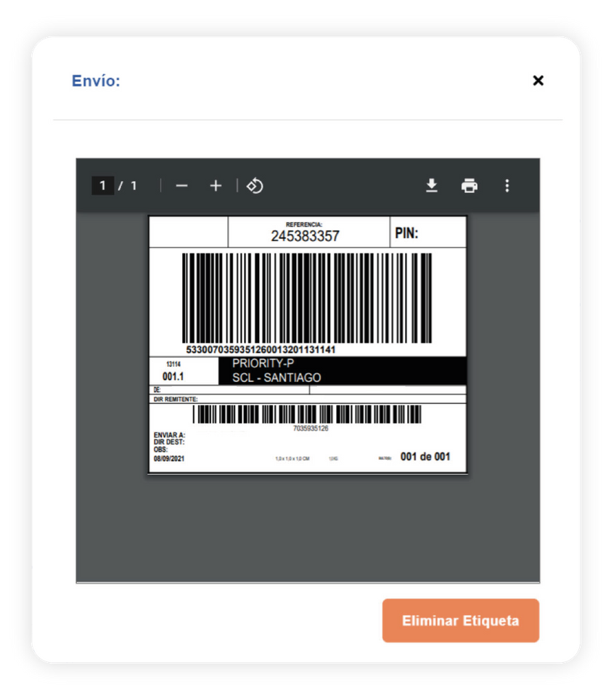Viewport: 614px width, 700px height.
Task: Click the small barcode above 7035935126
Action: click(307, 415)
